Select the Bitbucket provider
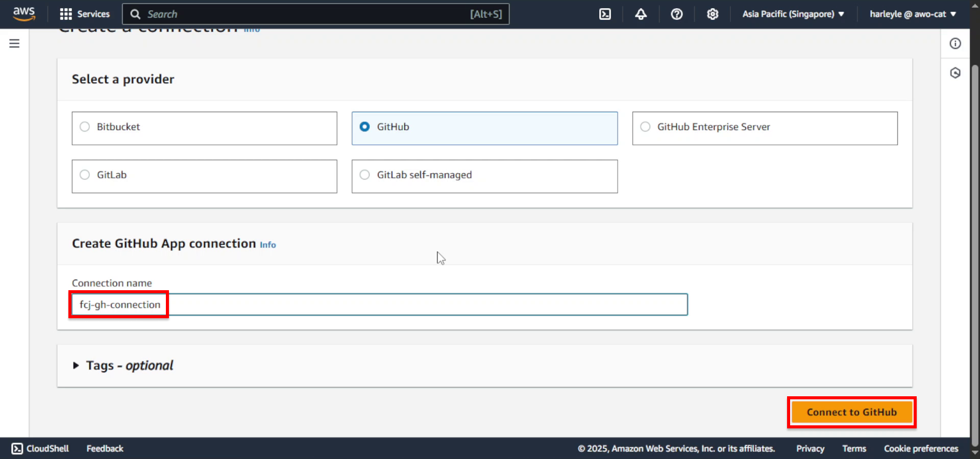This screenshot has height=459, width=980. (204, 128)
